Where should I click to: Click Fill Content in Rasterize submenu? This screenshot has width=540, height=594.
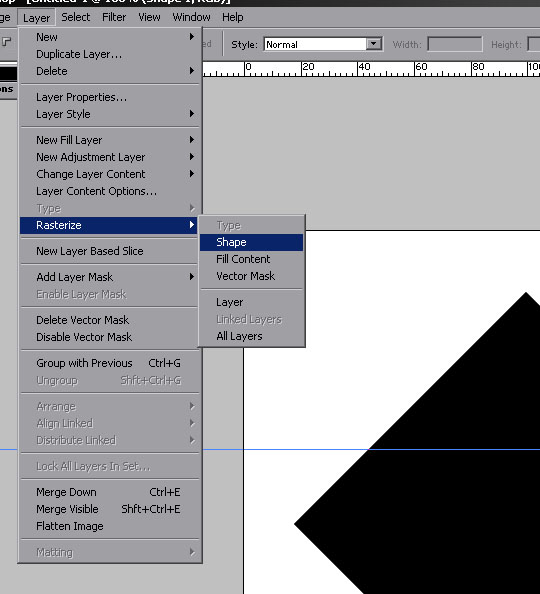(x=252, y=259)
